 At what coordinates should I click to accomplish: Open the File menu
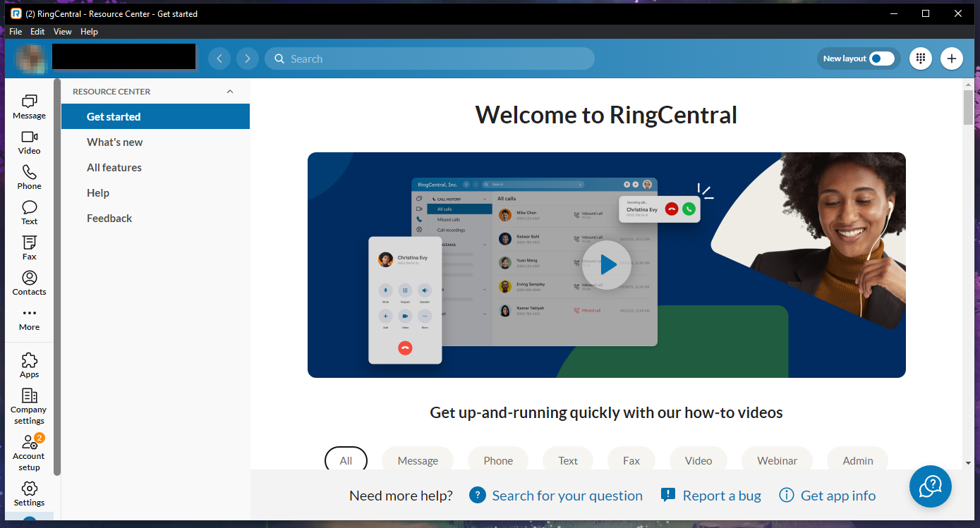[16, 32]
